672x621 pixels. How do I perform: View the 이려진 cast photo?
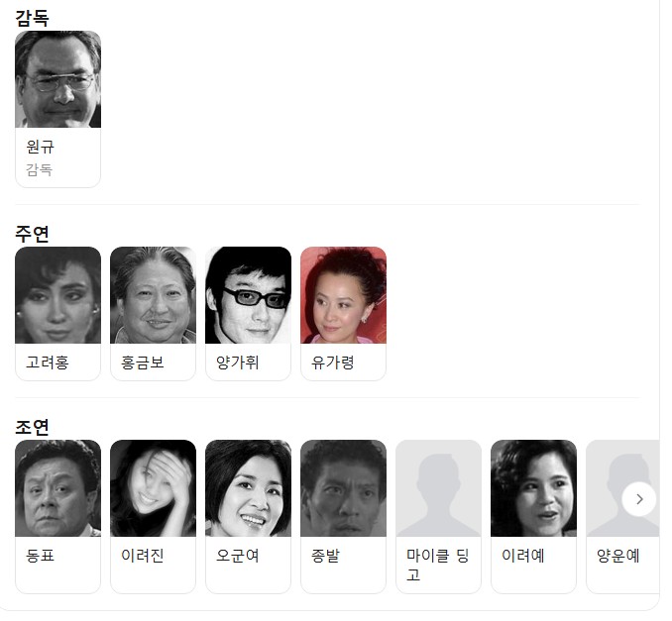pyautogui.click(x=153, y=488)
